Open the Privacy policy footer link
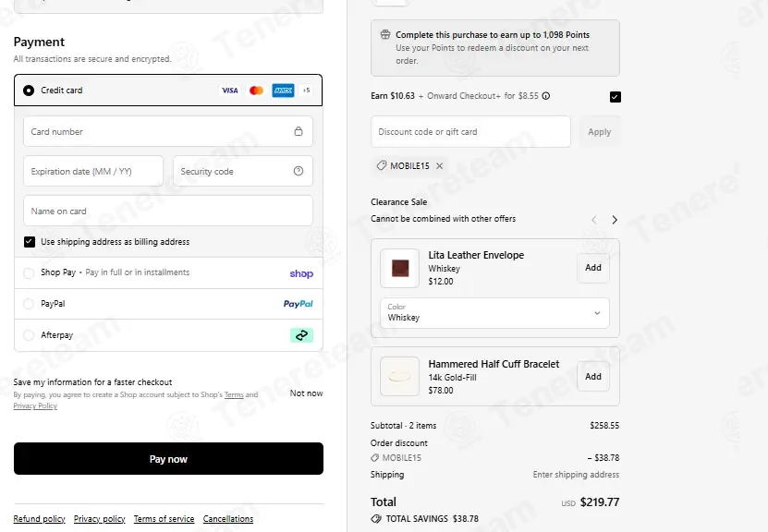The image size is (768, 532). tap(100, 519)
